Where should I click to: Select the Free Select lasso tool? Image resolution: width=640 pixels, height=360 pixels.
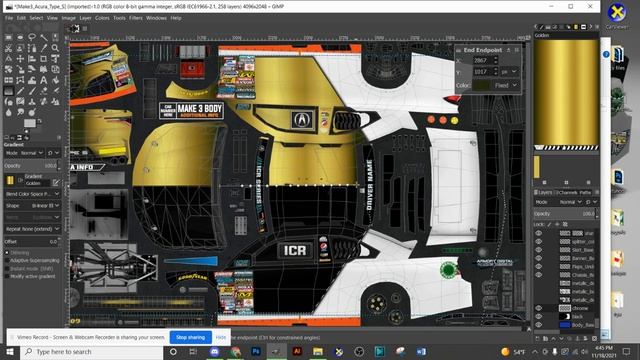[x=32, y=37]
